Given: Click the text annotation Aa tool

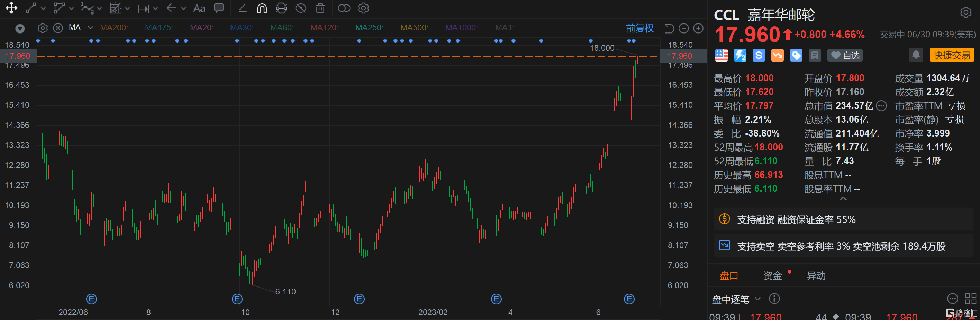Looking at the screenshot, I should pos(199,8).
